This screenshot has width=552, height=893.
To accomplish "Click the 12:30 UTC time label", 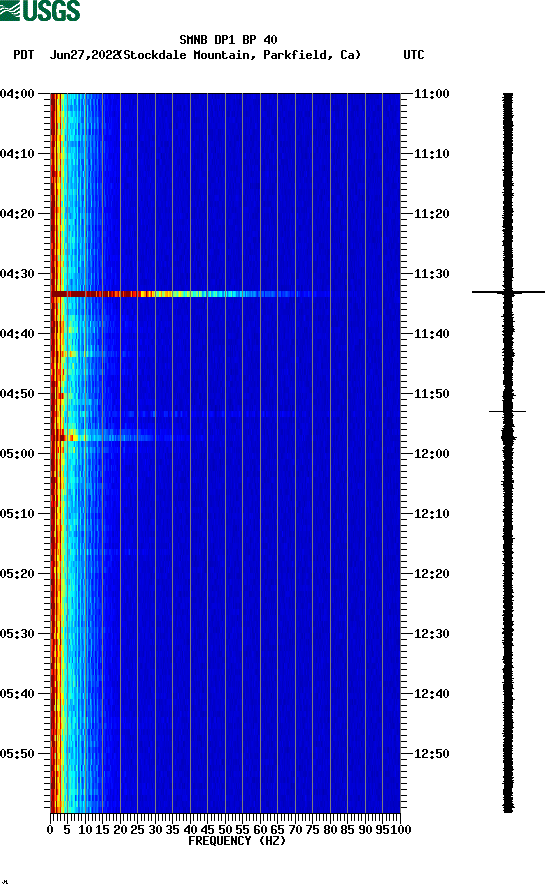I will 432,634.
